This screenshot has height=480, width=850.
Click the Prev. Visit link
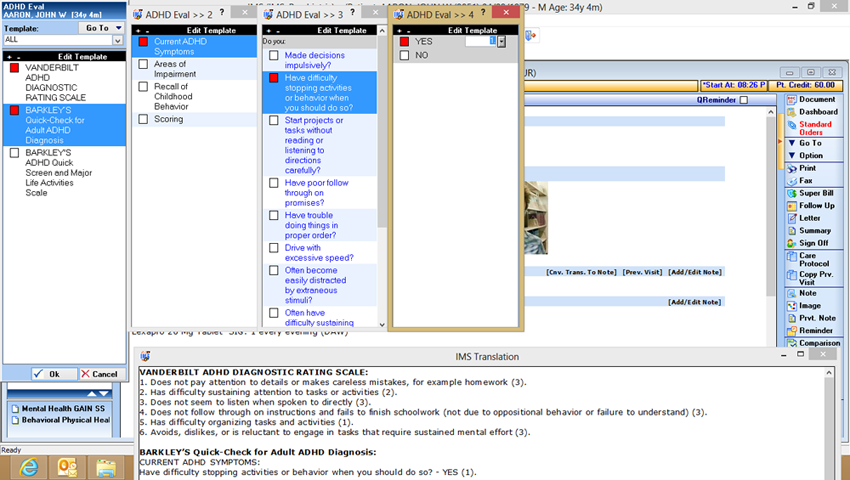(x=642, y=272)
